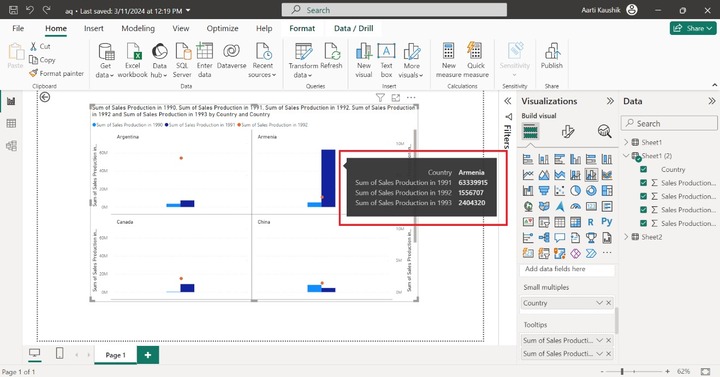Remove Country from Small multiples

pos(608,303)
